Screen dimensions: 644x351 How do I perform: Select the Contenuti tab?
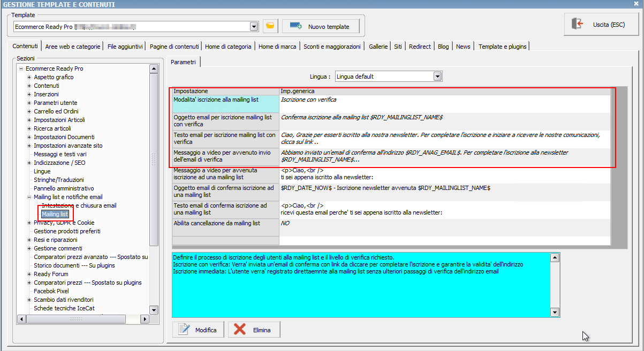click(25, 47)
